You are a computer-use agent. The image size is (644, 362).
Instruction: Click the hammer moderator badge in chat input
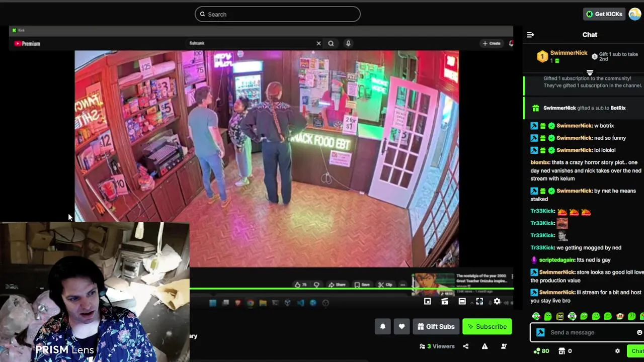(540, 332)
